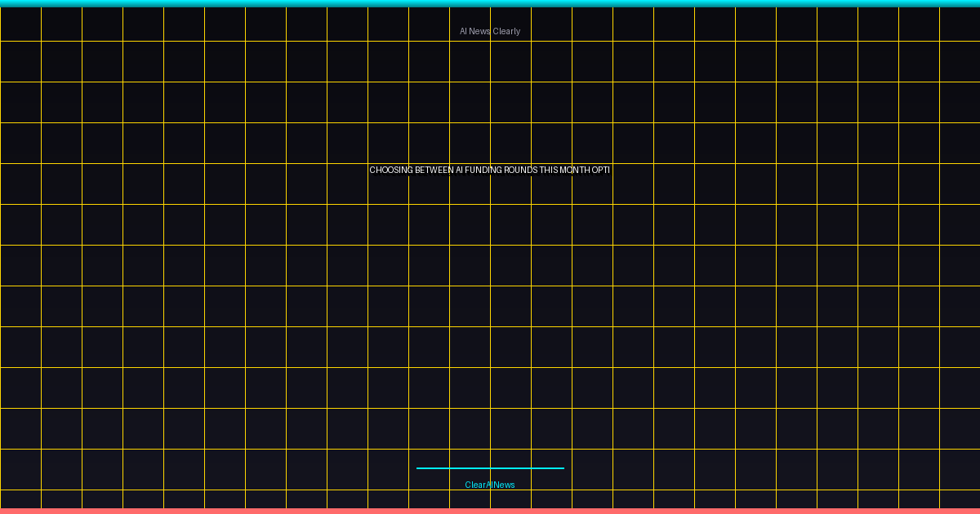This screenshot has height=514, width=980.
Task: Click the word "MONTH" in the headline
Action: [x=575, y=171]
